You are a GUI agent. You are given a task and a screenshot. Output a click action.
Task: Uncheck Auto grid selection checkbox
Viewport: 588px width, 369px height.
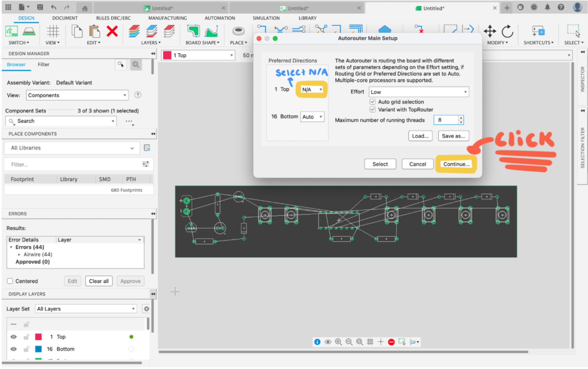tap(373, 102)
